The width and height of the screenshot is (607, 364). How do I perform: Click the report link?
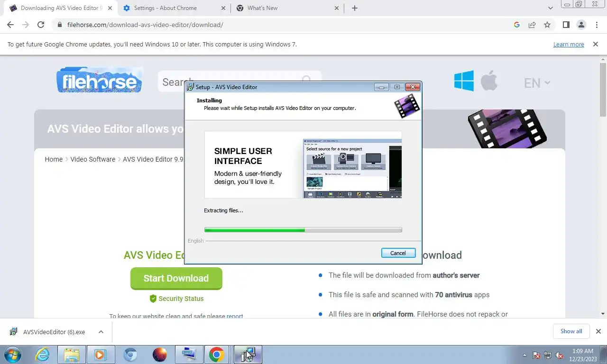pyautogui.click(x=235, y=316)
